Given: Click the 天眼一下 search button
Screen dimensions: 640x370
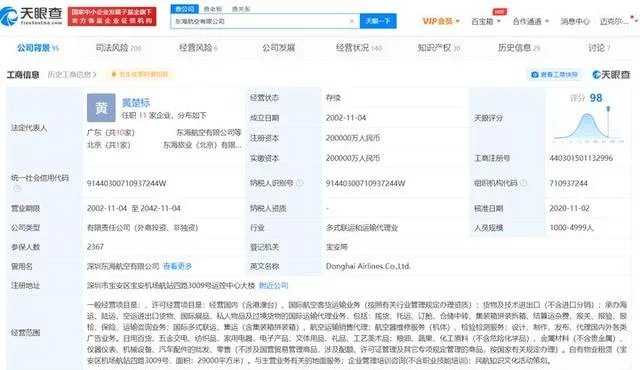Looking at the screenshot, I should pyautogui.click(x=378, y=21).
